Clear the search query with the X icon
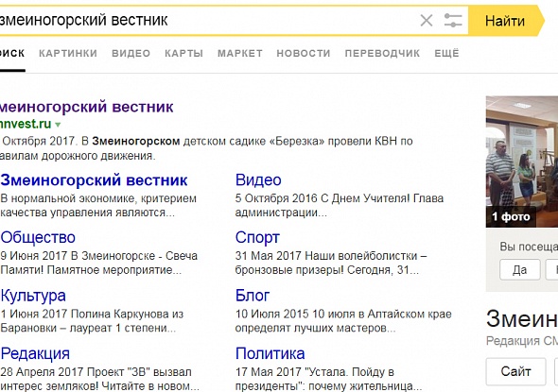Image resolution: width=558 pixels, height=392 pixels. (x=427, y=21)
